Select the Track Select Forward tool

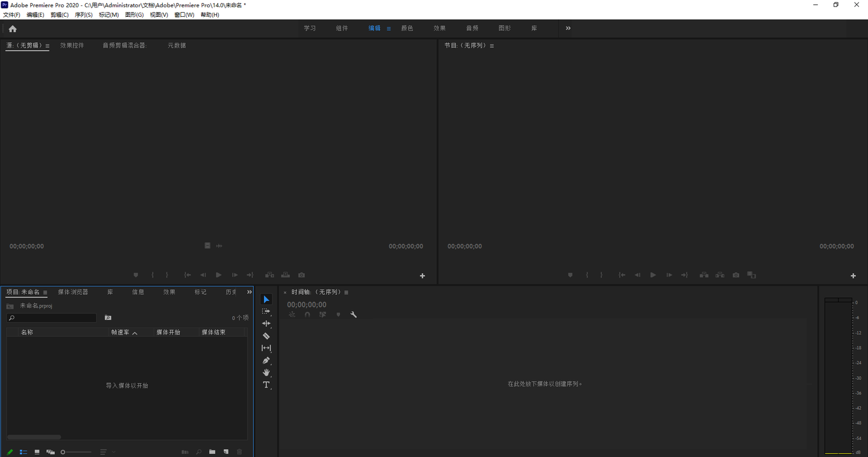coord(266,312)
